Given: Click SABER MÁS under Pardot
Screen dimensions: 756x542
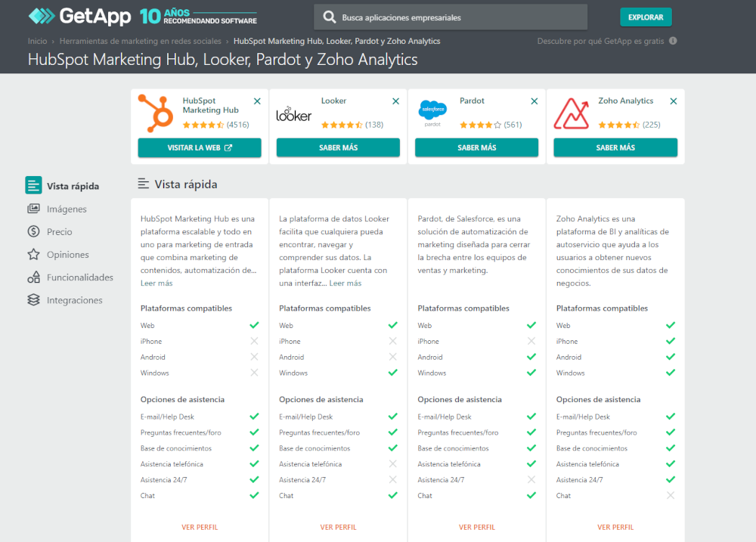Looking at the screenshot, I should tap(477, 147).
